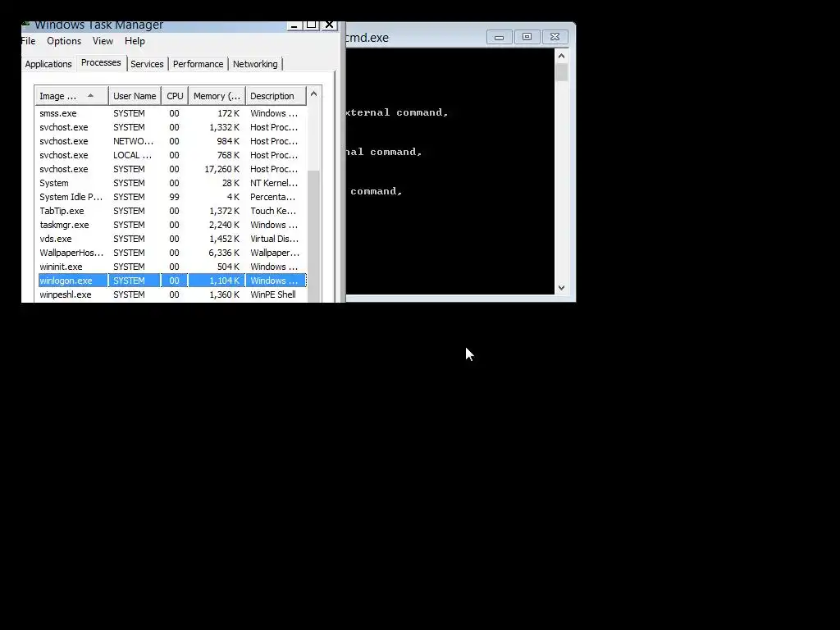Select the Processes tab
840x630 pixels.
click(x=101, y=62)
